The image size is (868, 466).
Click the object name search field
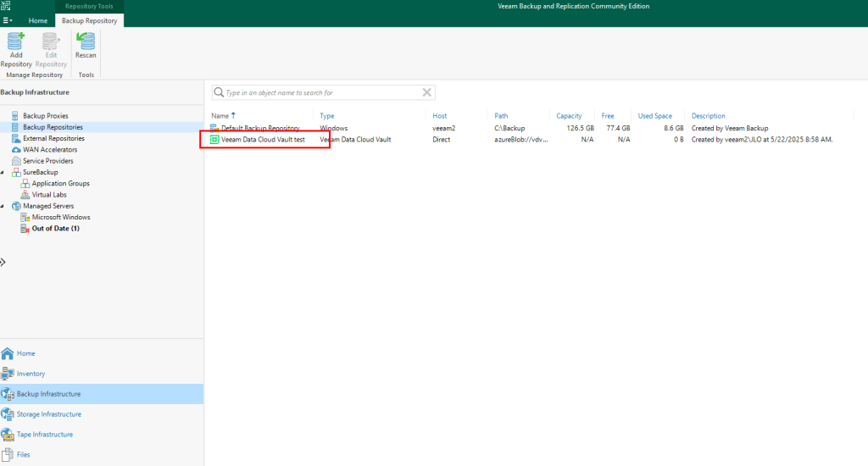322,92
